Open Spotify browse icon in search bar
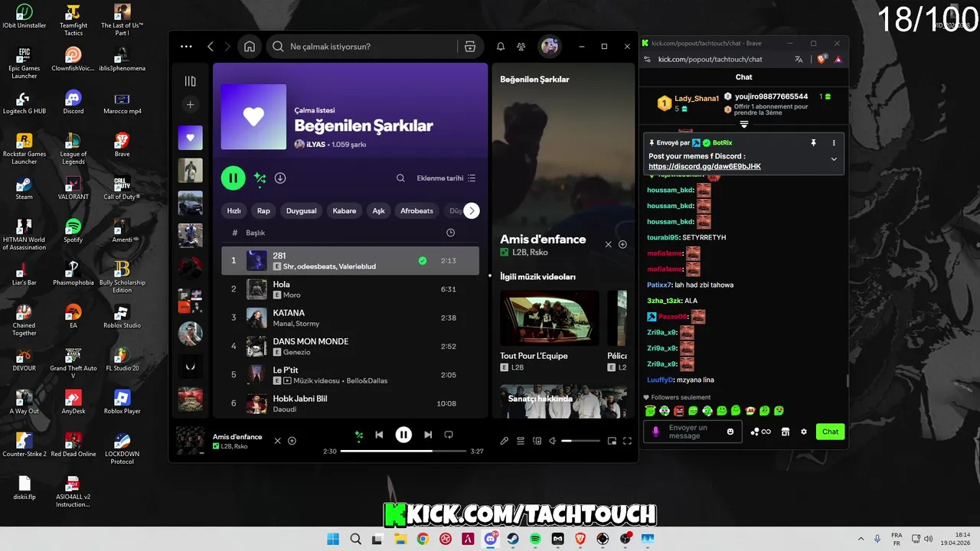 pyautogui.click(x=470, y=47)
